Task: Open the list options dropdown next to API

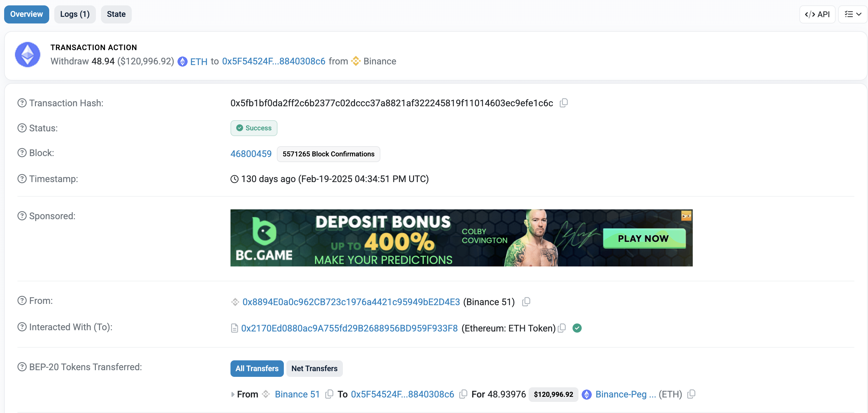Action: click(x=852, y=14)
